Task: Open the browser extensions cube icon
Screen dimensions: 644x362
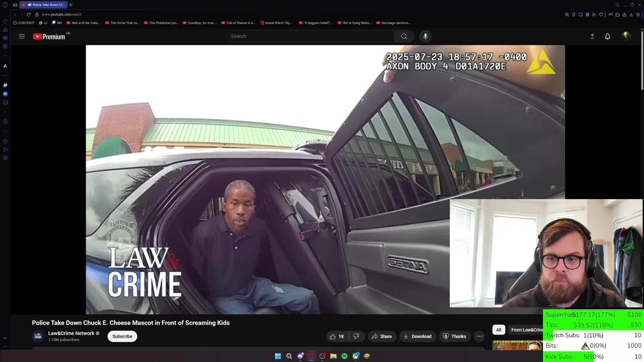Action: 617,15
